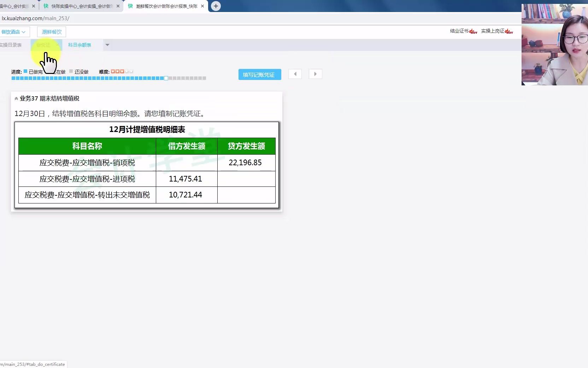Switch to the 科目余额表 tab
The height and width of the screenshot is (368, 588).
80,45
